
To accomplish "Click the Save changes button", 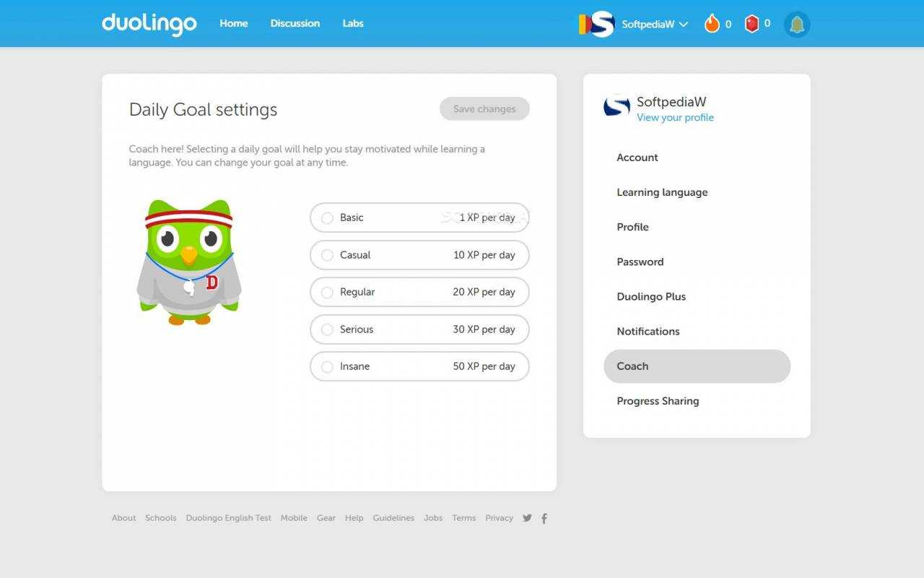I will (484, 109).
